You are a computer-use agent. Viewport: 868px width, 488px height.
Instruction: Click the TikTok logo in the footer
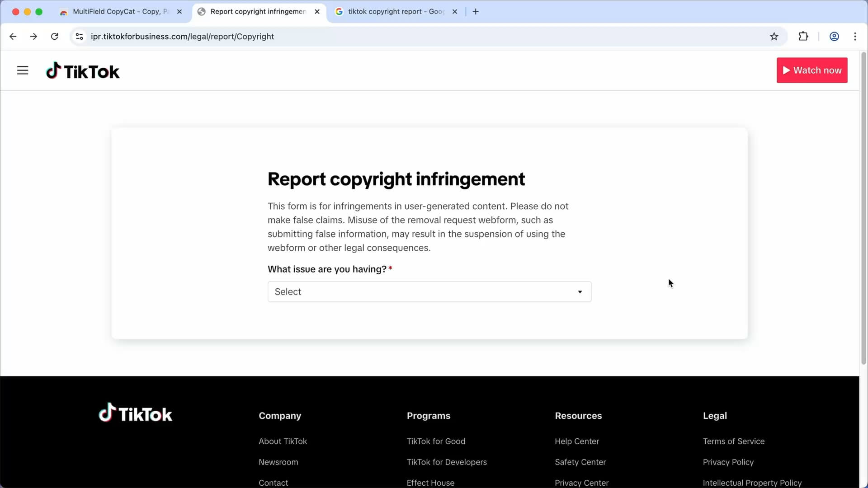tap(135, 412)
